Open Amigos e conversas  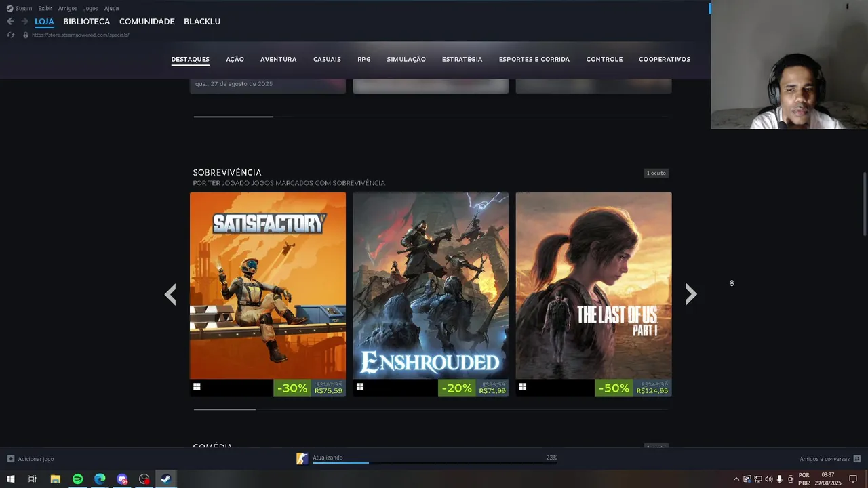[825, 459]
